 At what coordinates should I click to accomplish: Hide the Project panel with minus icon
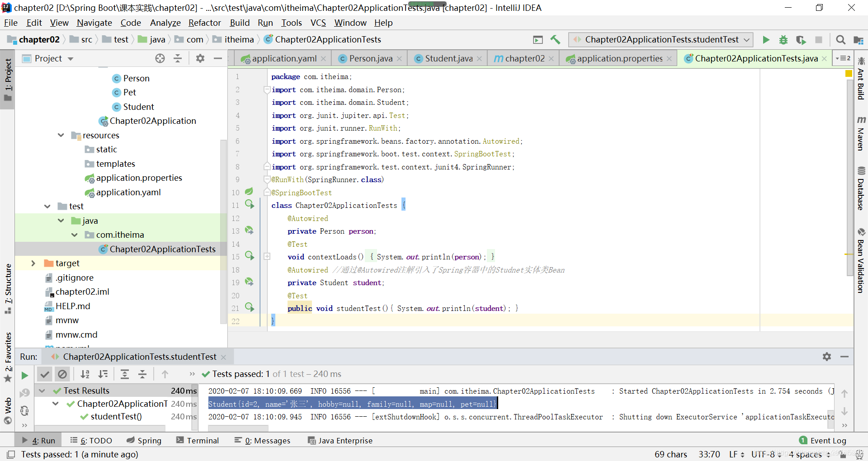coord(218,58)
